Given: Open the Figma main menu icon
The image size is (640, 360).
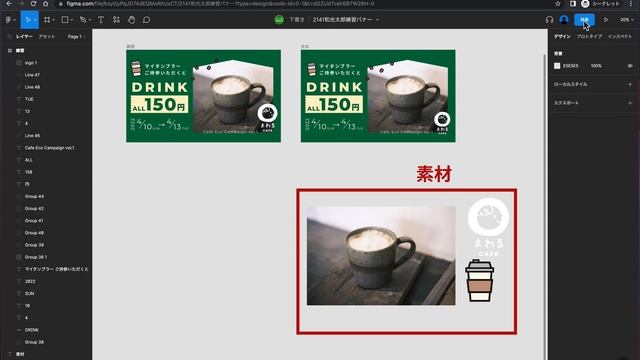Looking at the screenshot, I should pos(9,20).
